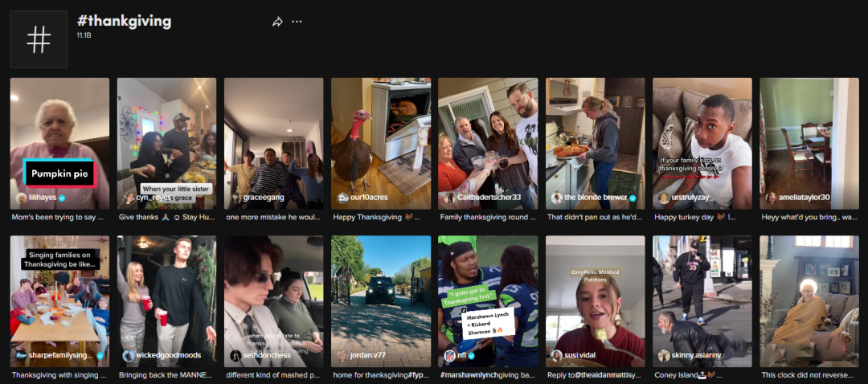Image resolution: width=868 pixels, height=384 pixels.
Task: Click verified badge next to sharpefamilysing
Action: click(100, 356)
